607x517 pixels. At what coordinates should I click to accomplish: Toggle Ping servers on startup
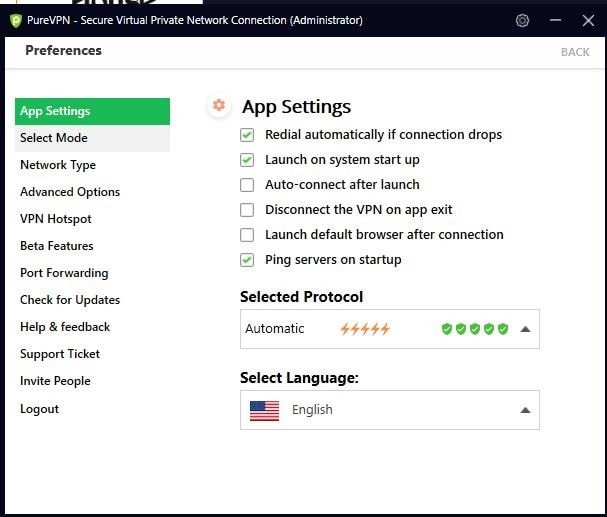click(x=247, y=260)
